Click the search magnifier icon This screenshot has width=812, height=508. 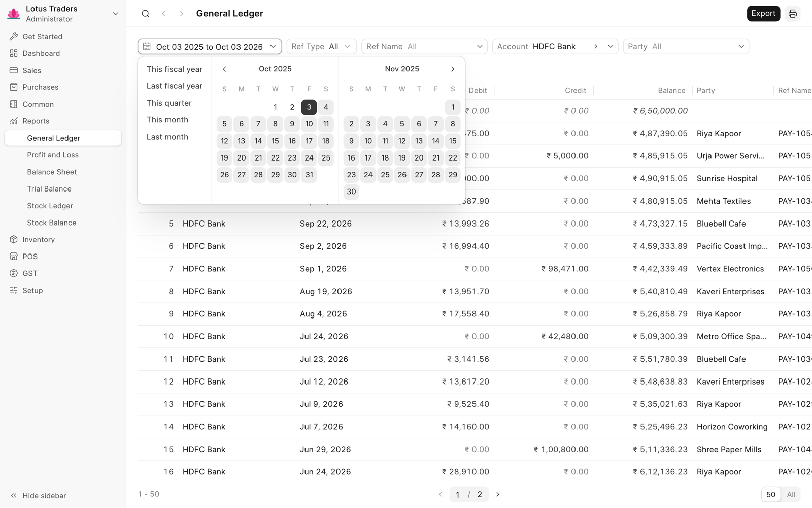(146, 14)
